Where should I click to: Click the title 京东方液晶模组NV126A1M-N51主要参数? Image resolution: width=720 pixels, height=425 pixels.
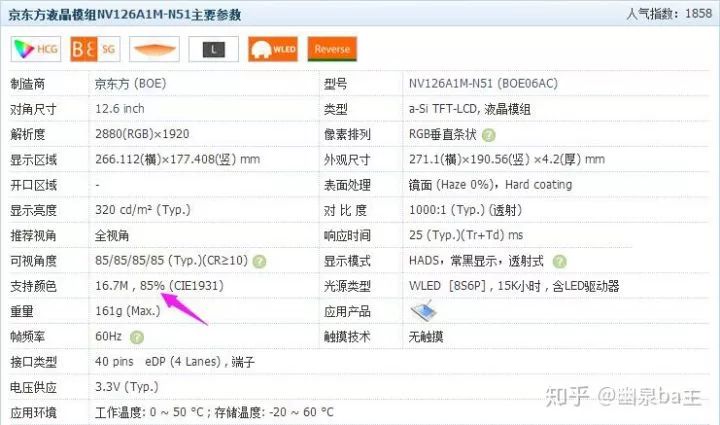point(124,15)
